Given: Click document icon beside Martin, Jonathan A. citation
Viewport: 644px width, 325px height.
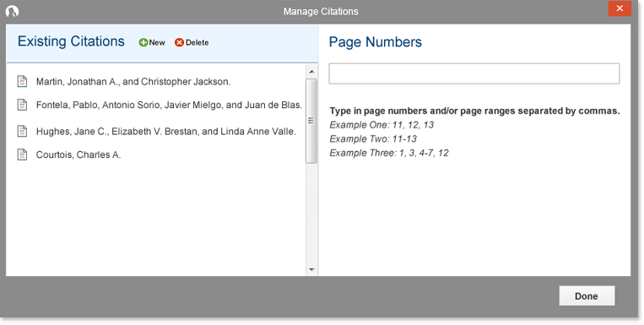Looking at the screenshot, I should (x=22, y=81).
